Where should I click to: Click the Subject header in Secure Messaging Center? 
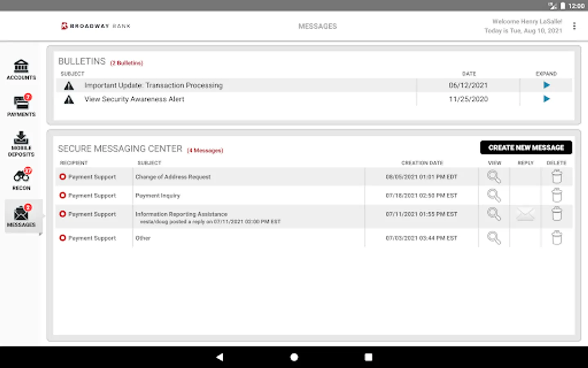(x=149, y=163)
